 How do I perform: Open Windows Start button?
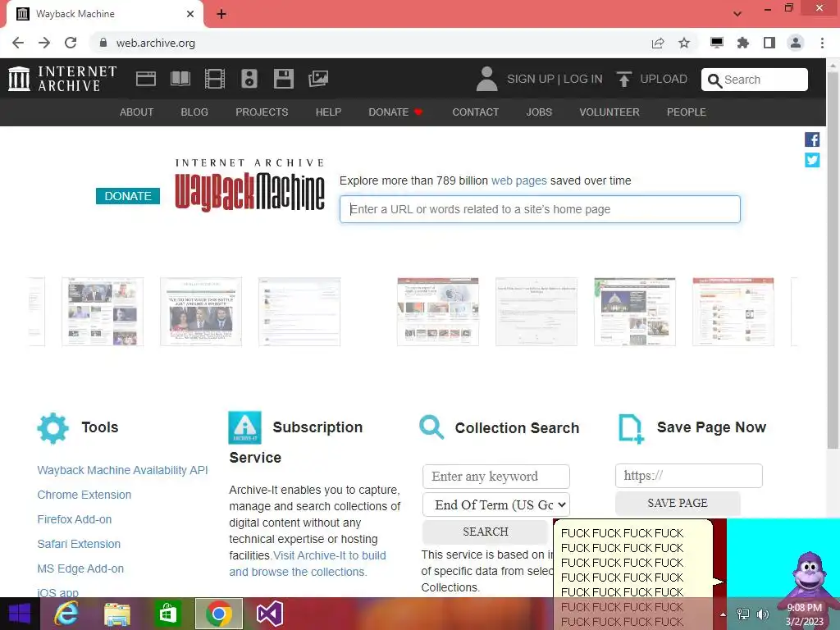tap(20, 614)
